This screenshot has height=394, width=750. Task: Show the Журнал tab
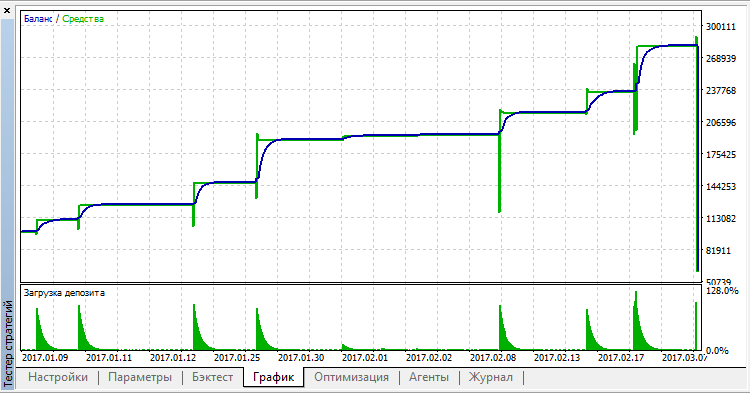tap(490, 377)
